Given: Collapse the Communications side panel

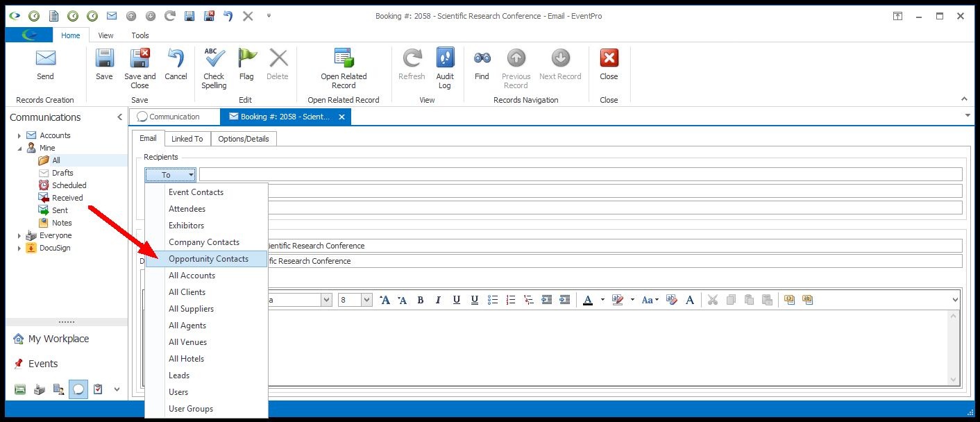Looking at the screenshot, I should [119, 117].
